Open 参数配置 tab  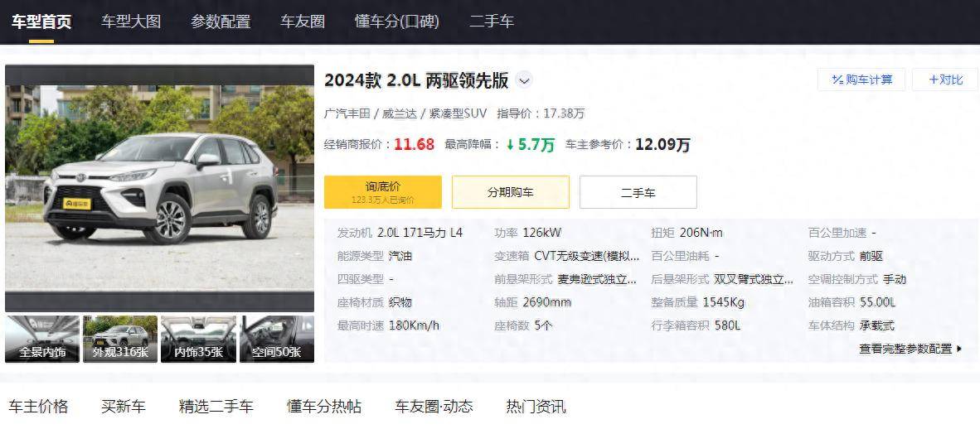[221, 22]
